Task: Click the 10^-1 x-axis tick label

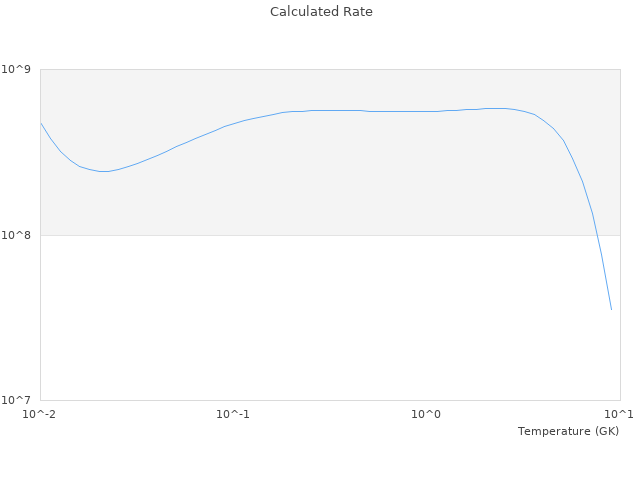Action: pyautogui.click(x=232, y=414)
